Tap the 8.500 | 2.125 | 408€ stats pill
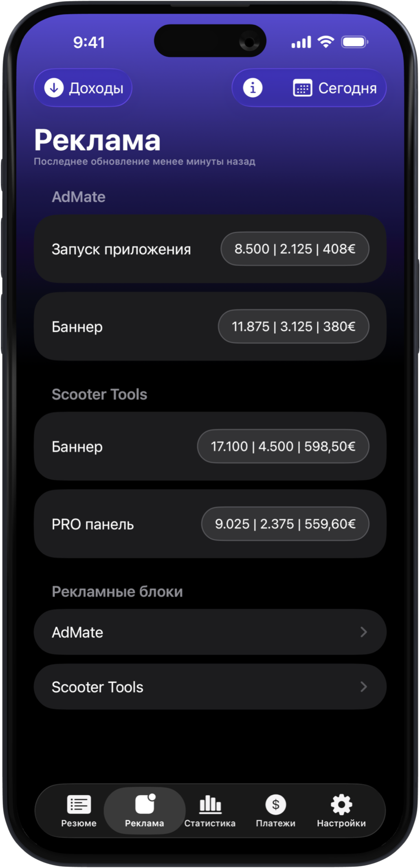The image size is (420, 868). point(295,249)
